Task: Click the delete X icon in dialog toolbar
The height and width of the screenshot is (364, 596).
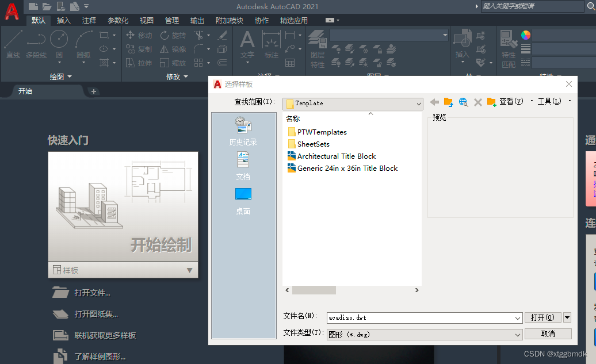Action: click(x=478, y=102)
